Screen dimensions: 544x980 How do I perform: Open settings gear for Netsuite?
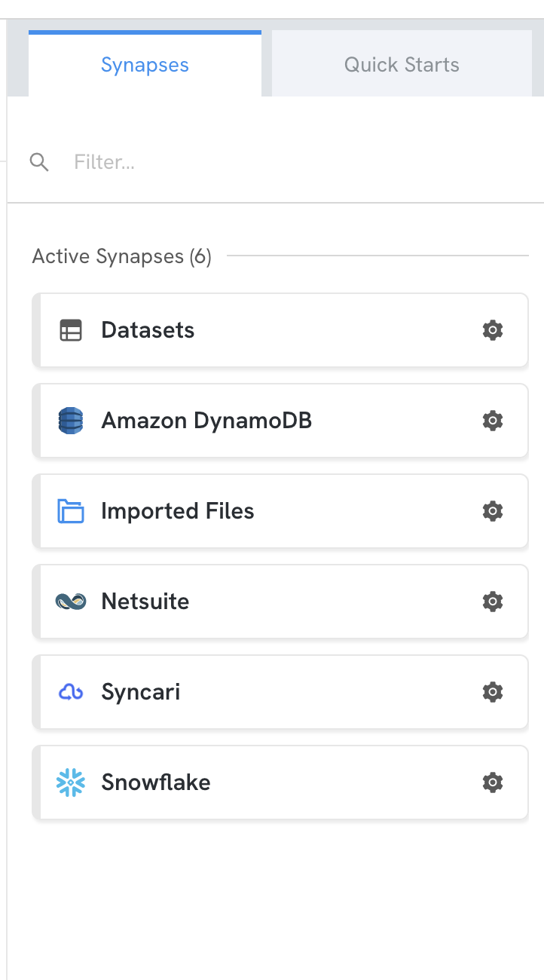[493, 602]
